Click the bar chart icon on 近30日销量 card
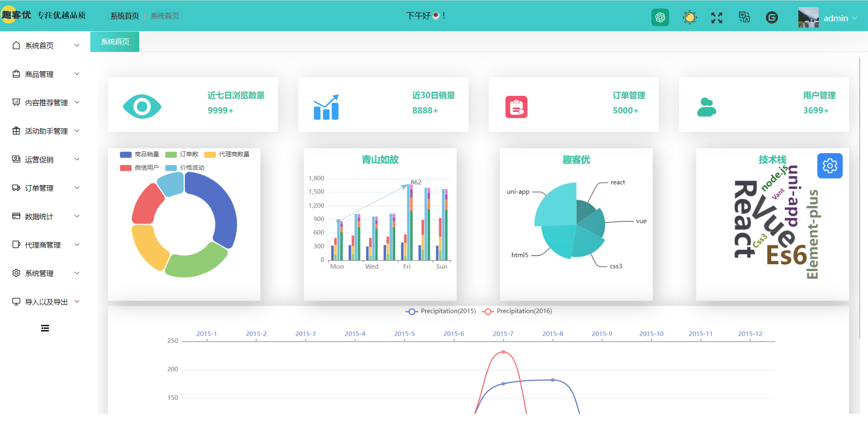 coord(326,107)
